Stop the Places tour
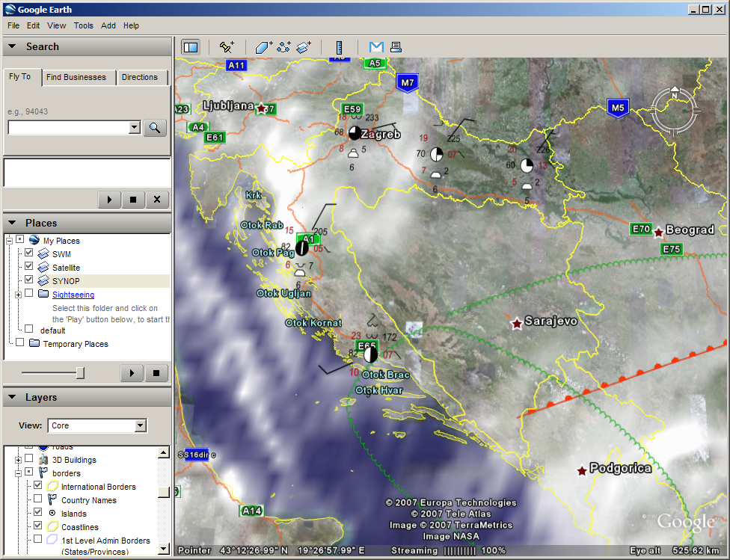730x560 pixels. (x=156, y=373)
